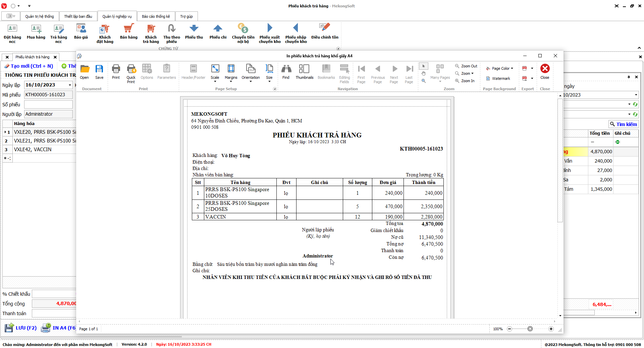Click the zoom slider handle

click(x=530, y=329)
